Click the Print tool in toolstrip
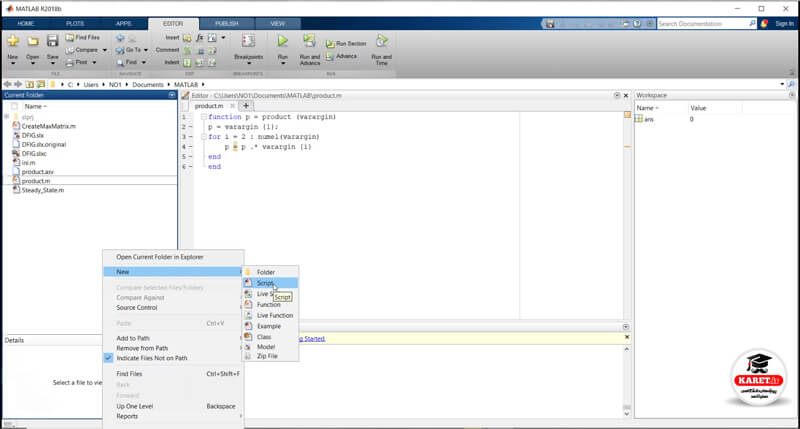This screenshot has height=429, width=800. pos(77,62)
